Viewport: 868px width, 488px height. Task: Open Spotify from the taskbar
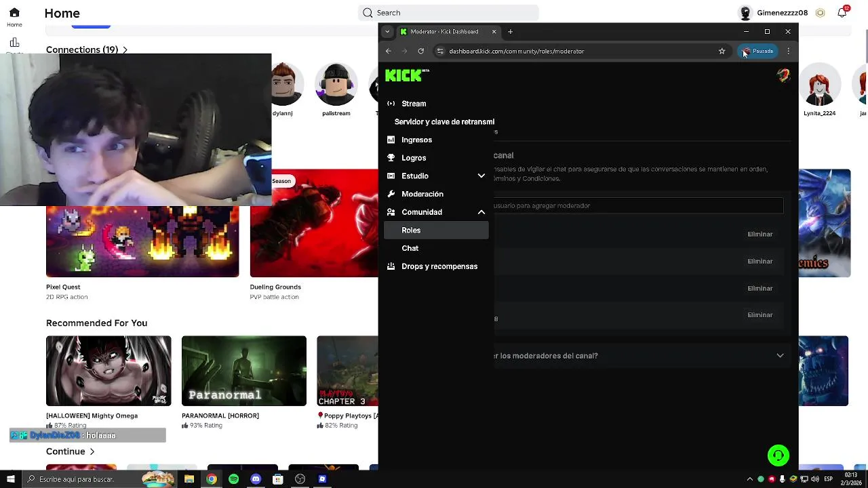[x=234, y=479]
